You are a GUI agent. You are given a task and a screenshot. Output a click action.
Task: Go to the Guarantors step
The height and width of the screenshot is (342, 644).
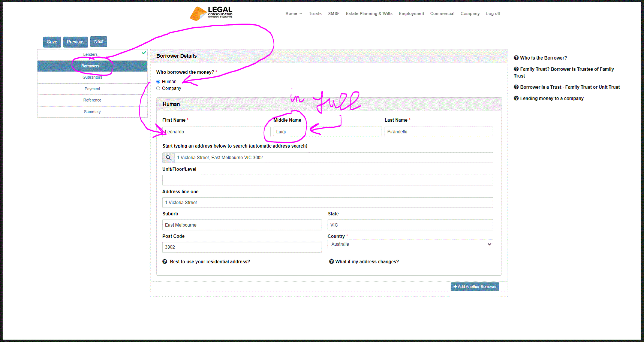[x=92, y=77]
